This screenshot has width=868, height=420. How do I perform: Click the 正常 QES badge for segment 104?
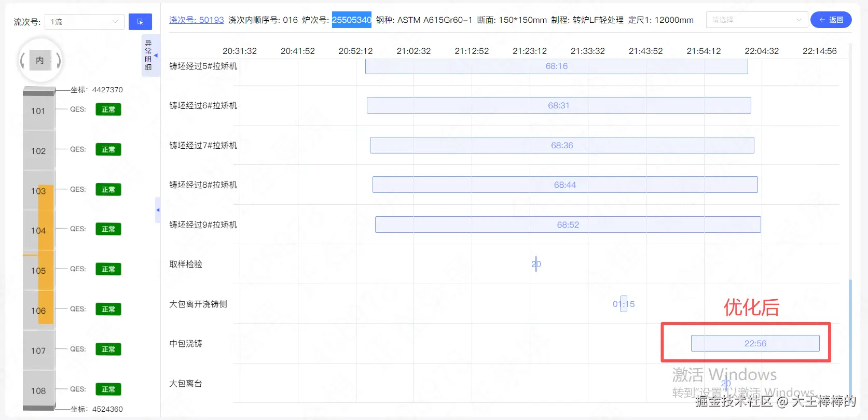coord(108,229)
